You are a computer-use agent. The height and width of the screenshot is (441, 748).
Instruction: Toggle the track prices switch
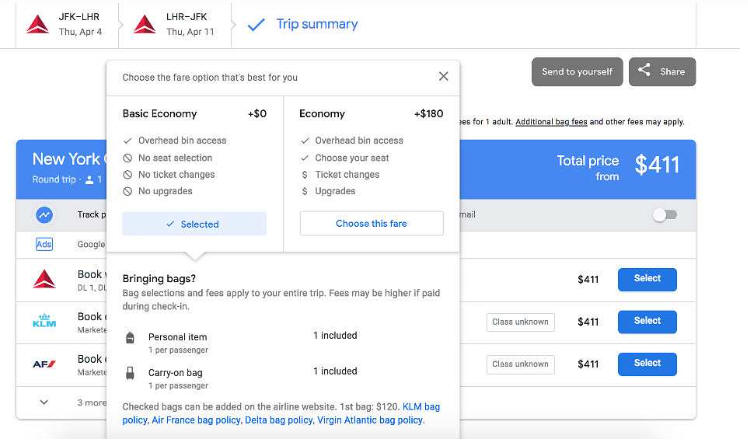[665, 215]
